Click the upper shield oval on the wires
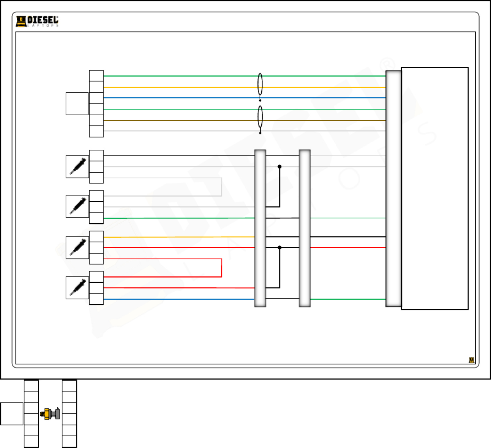 (260, 84)
